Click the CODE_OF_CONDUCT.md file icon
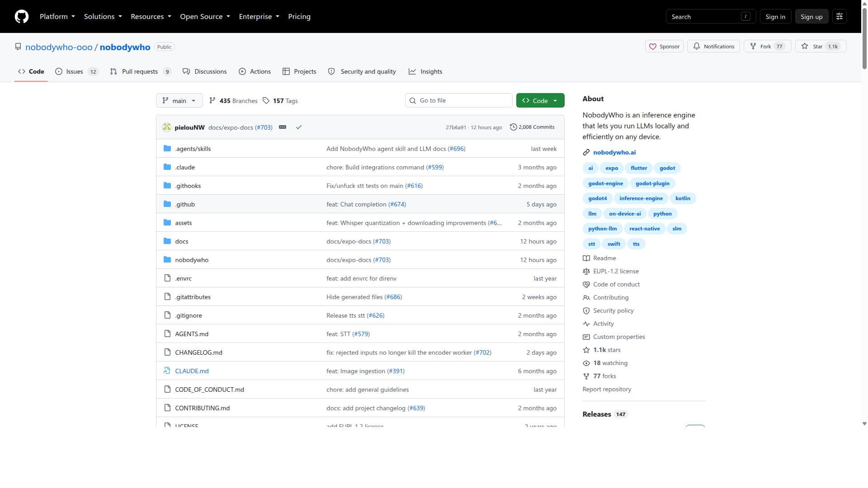The image size is (868, 488). pos(167,389)
